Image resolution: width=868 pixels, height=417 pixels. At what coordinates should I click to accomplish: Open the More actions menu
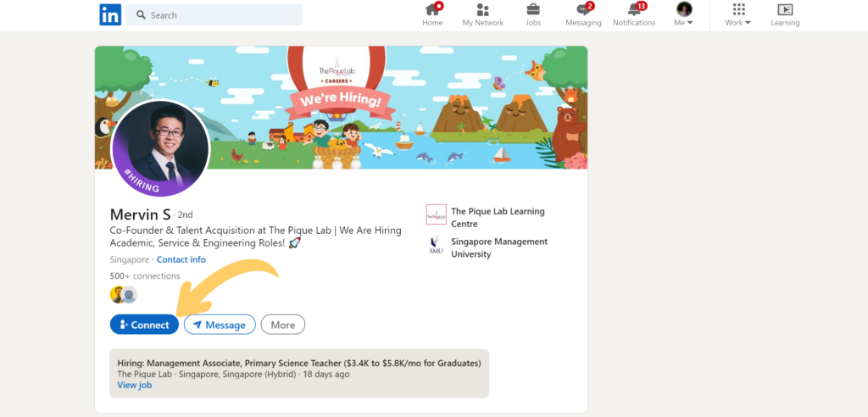(282, 325)
